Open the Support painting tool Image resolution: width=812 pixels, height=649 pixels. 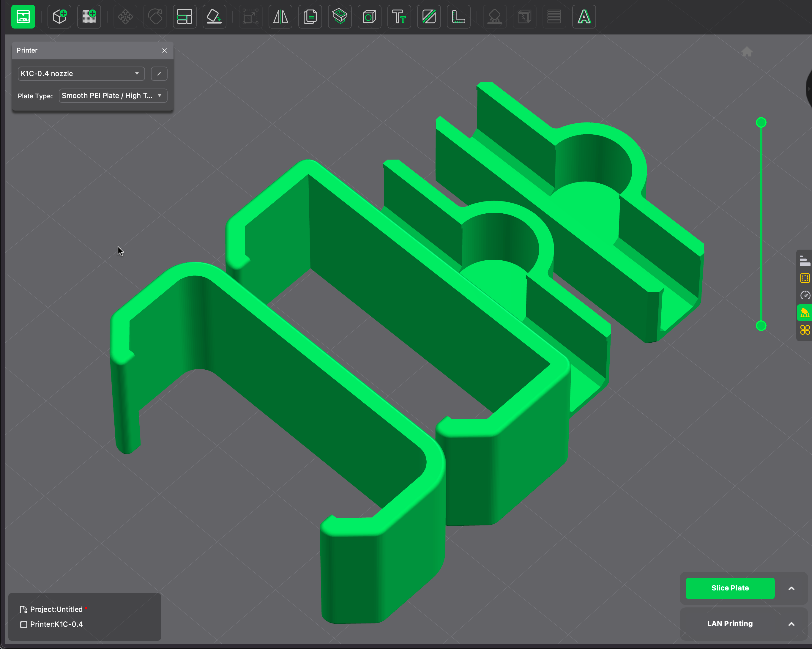[x=494, y=17]
